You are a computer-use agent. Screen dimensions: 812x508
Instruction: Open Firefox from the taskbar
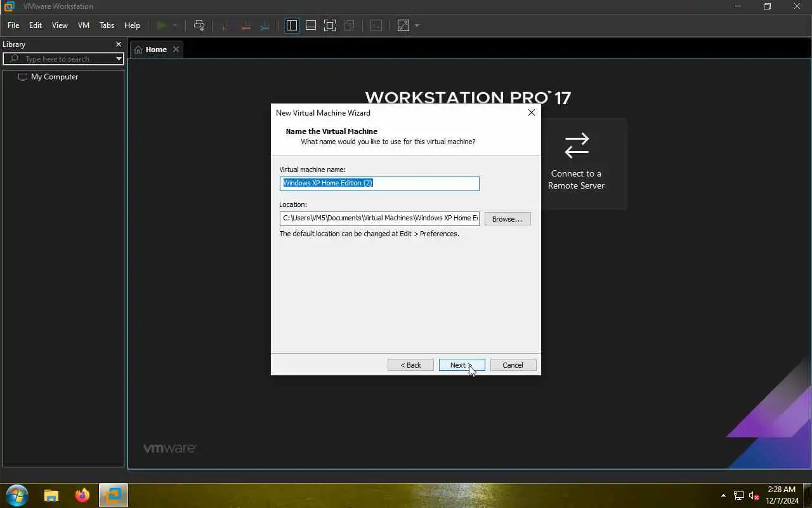[82, 495]
